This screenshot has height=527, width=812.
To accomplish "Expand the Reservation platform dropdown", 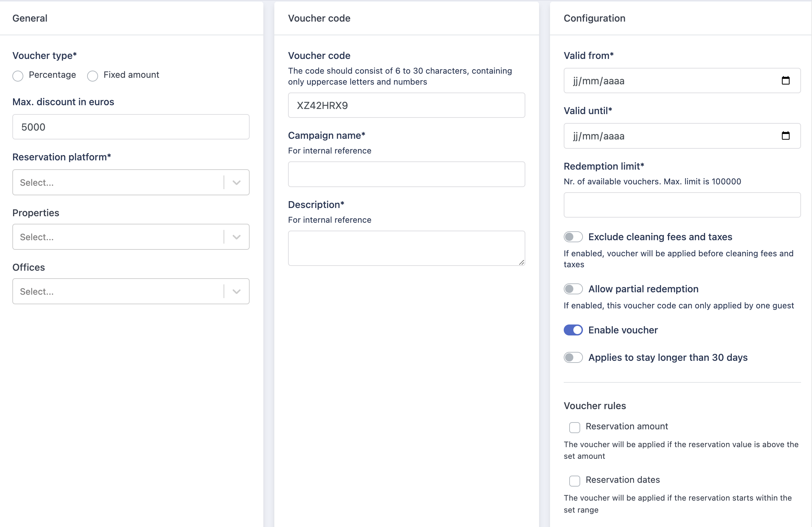I will point(236,182).
